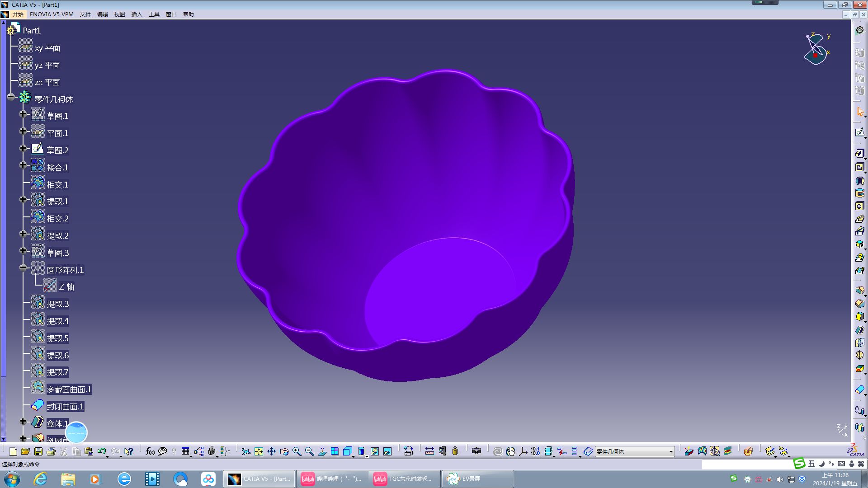This screenshot has width=868, height=488.
Task: Open the 编辑 menu
Action: click(103, 14)
